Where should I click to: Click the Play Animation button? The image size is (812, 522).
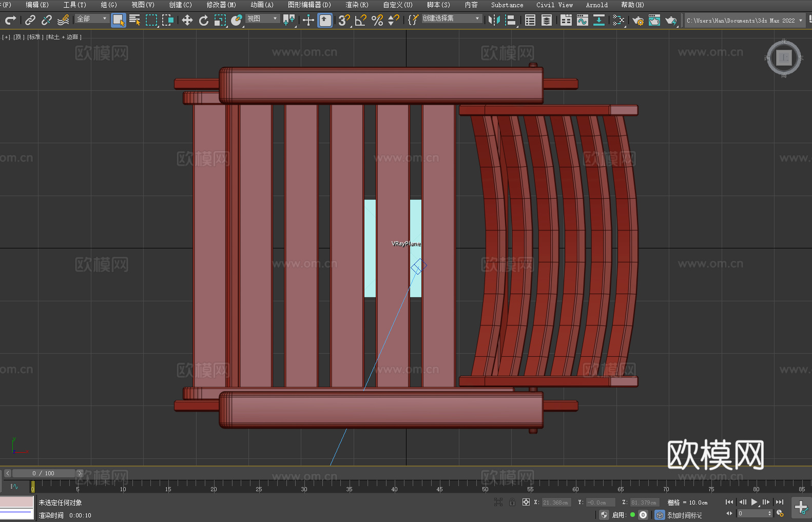click(x=755, y=502)
